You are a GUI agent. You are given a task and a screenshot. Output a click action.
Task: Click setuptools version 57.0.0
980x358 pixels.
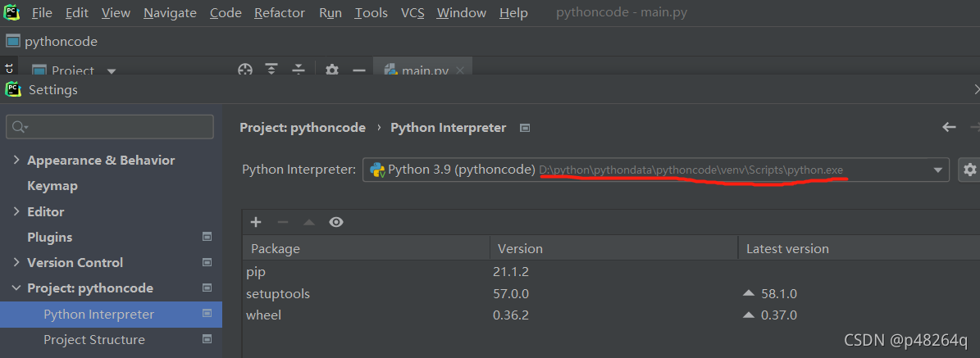point(511,293)
